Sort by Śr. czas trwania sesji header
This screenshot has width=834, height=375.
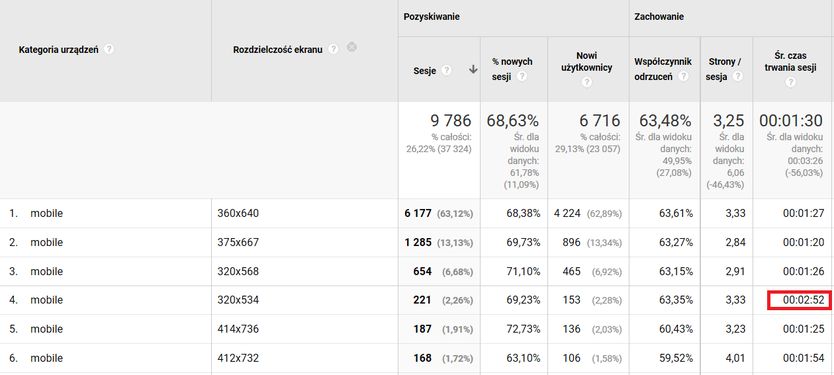point(791,62)
